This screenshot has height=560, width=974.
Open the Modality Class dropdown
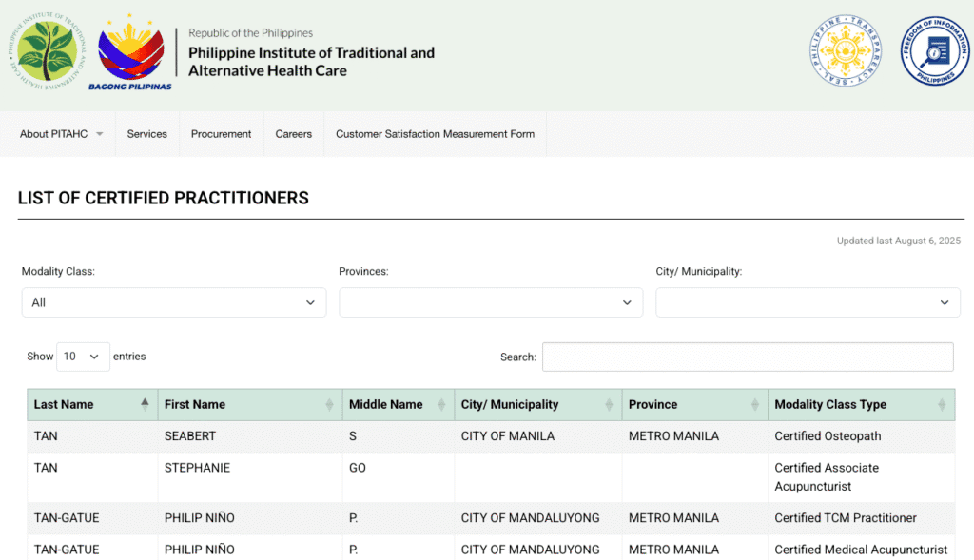click(173, 302)
